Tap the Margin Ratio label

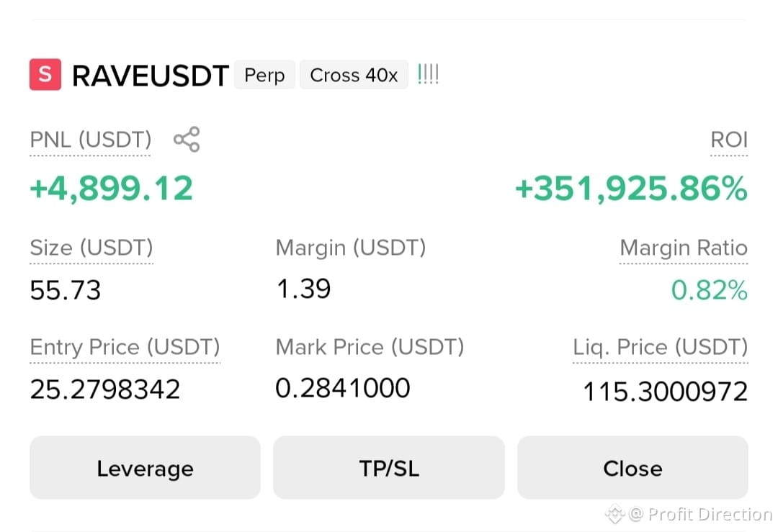684,248
